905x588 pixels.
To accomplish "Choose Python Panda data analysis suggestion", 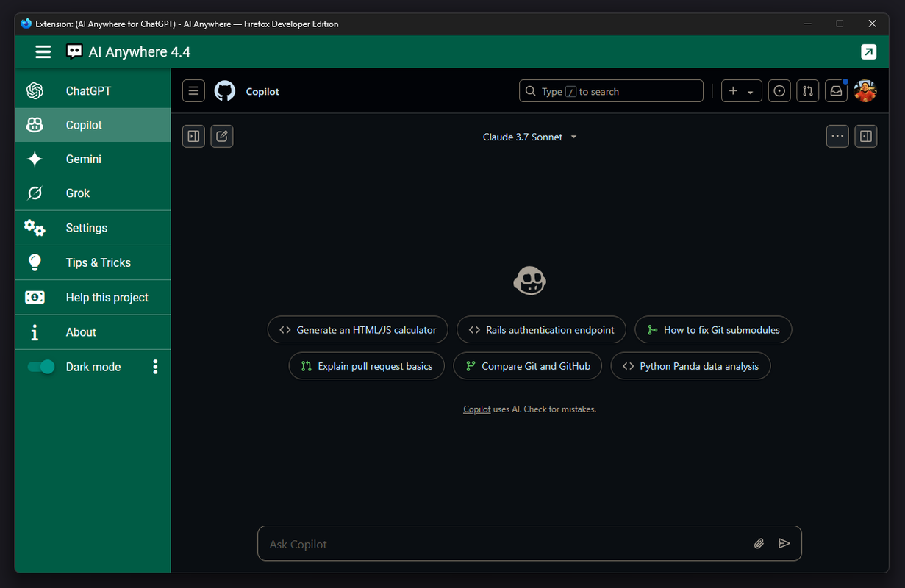I will point(691,366).
